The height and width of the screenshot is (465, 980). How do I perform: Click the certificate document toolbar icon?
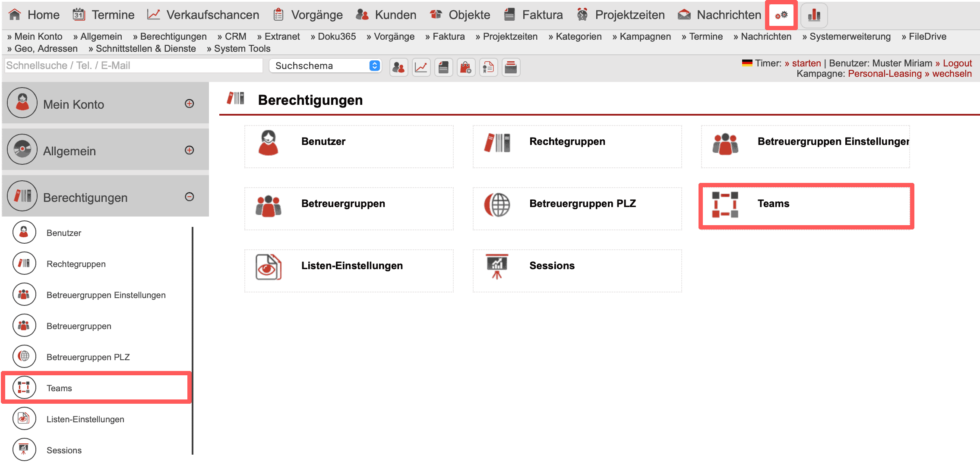pos(488,67)
